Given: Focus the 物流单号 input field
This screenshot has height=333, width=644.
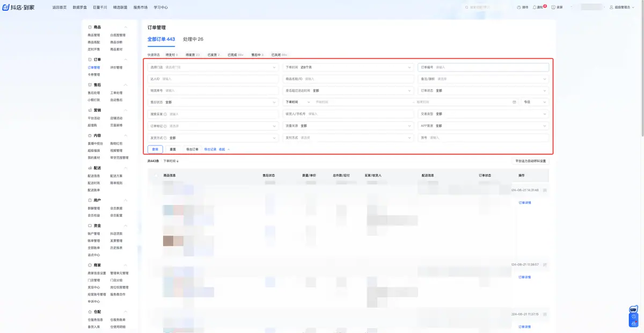Looking at the screenshot, I should 212,90.
